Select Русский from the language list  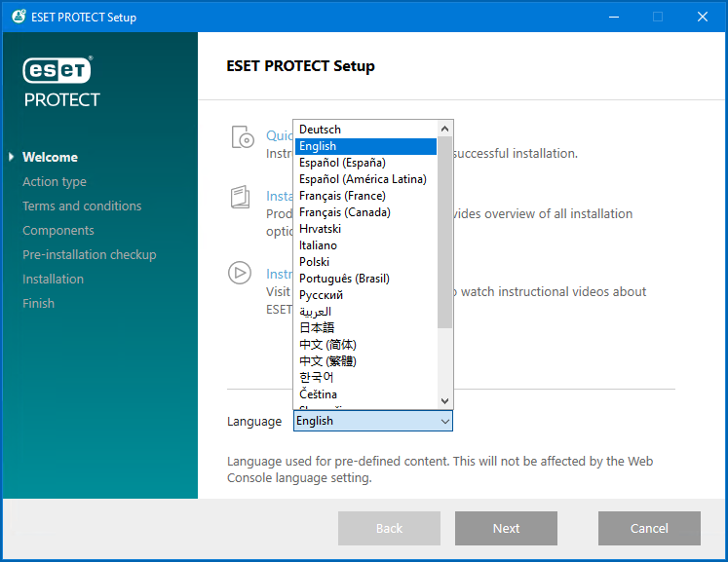[321, 295]
